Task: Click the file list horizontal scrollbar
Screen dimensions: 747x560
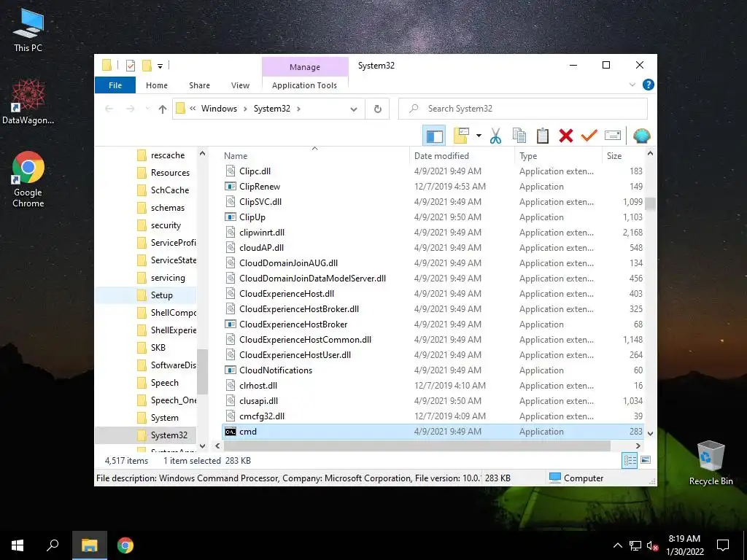Action: tap(417, 446)
